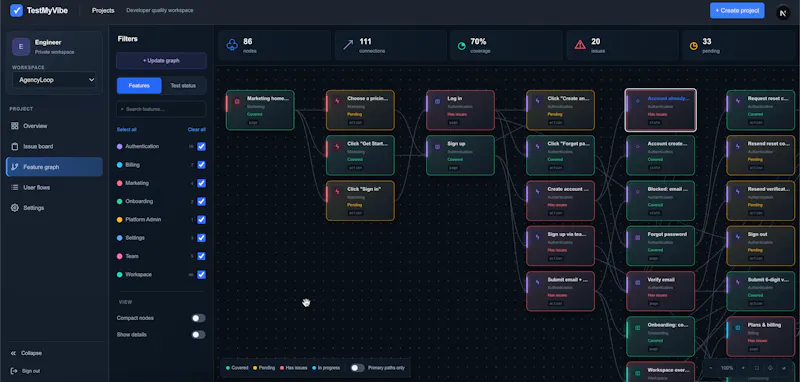Click the red Has issues legend dot
This screenshot has width=800, height=382.
tap(282, 368)
